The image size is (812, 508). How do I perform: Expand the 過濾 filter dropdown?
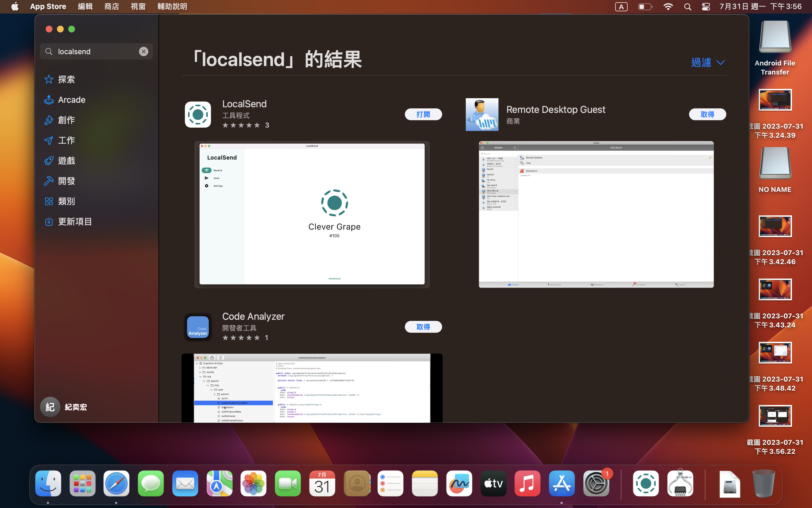(x=708, y=62)
